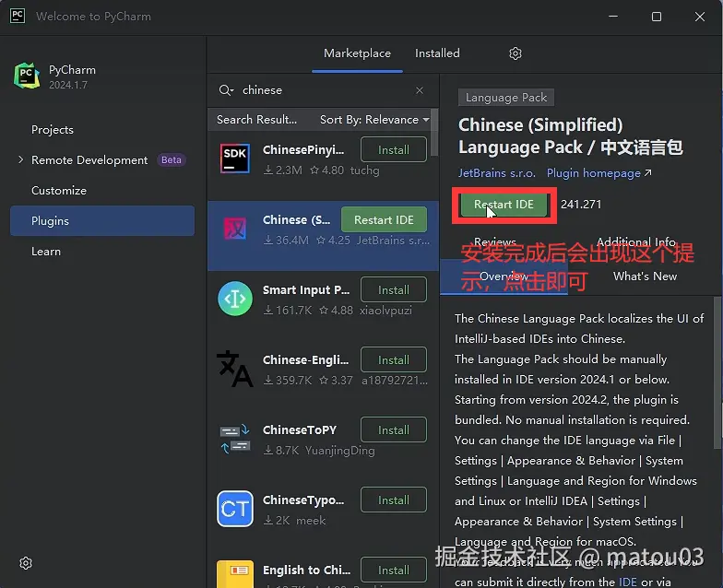Click PyCharm 2024.1.7 version text
This screenshot has height=588, width=723.
(68, 85)
